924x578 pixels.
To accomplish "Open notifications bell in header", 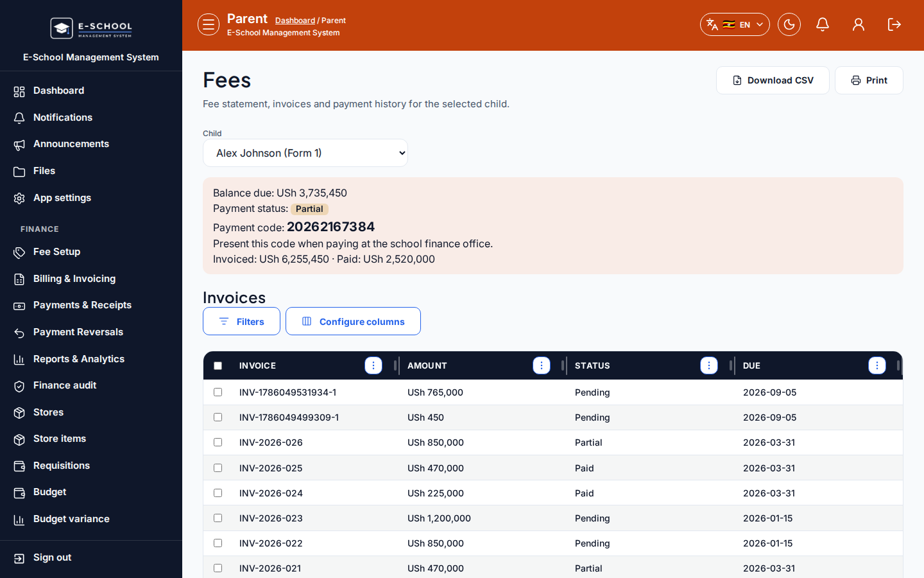I will (x=823, y=24).
